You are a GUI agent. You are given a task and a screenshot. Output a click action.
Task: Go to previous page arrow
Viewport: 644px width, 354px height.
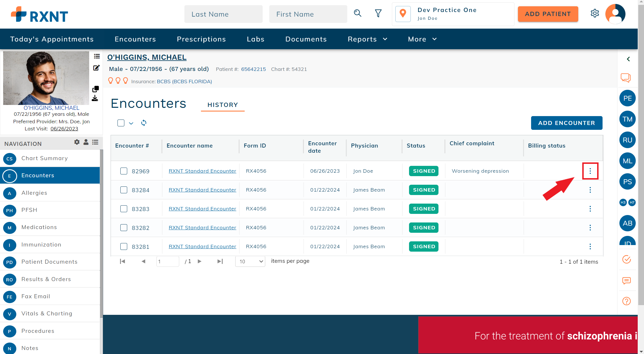click(x=143, y=261)
